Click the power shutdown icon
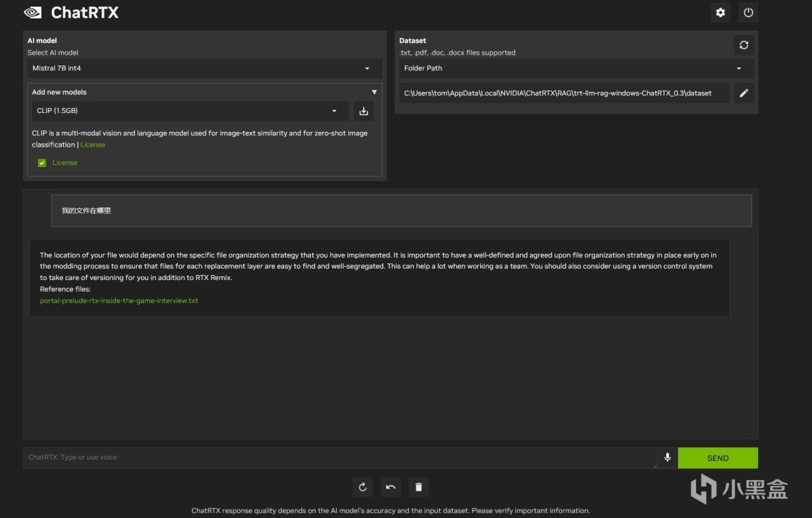 749,13
